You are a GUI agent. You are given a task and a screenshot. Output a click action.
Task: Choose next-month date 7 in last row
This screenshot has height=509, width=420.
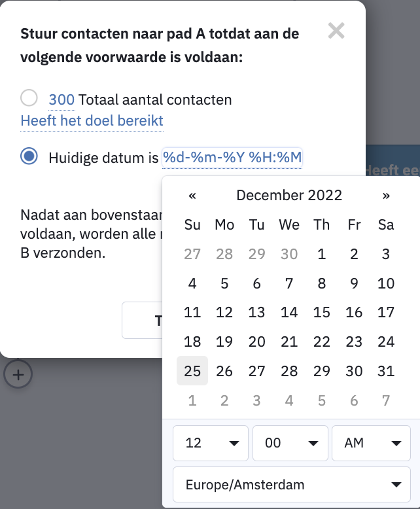pyautogui.click(x=386, y=400)
